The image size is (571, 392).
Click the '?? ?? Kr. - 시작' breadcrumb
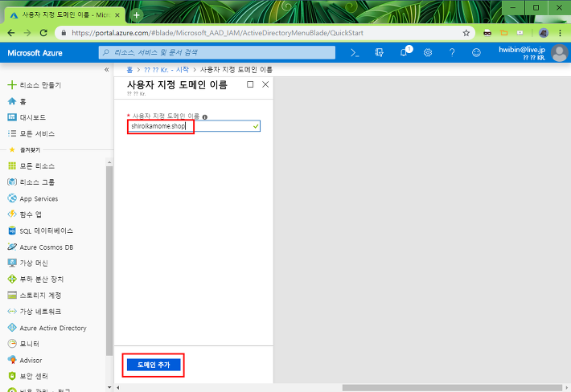click(166, 69)
